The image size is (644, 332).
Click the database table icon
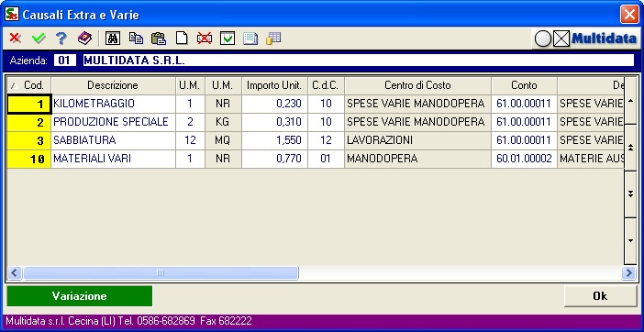[273, 39]
